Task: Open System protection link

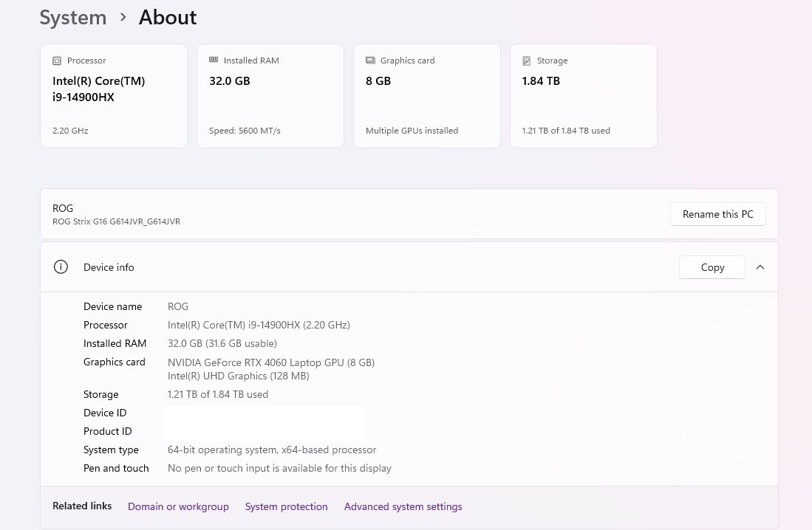Action: tap(287, 506)
